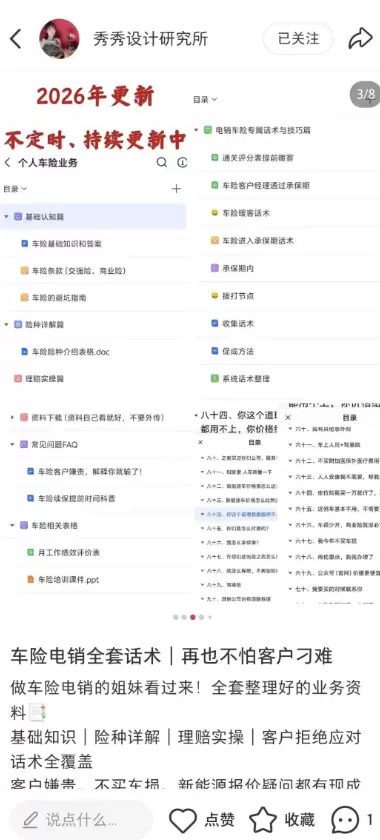Collapse the 车险相关表格 section triangle
Screen dimensions: 380x840
coord(12,526)
